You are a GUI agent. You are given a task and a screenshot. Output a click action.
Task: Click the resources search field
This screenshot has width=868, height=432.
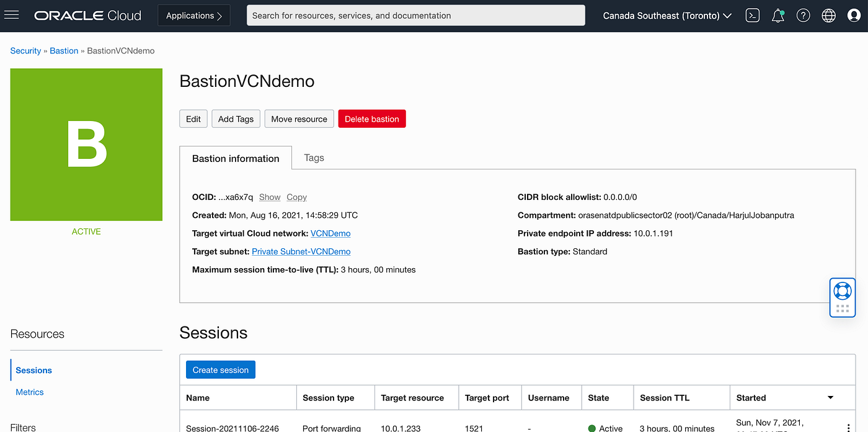click(415, 15)
